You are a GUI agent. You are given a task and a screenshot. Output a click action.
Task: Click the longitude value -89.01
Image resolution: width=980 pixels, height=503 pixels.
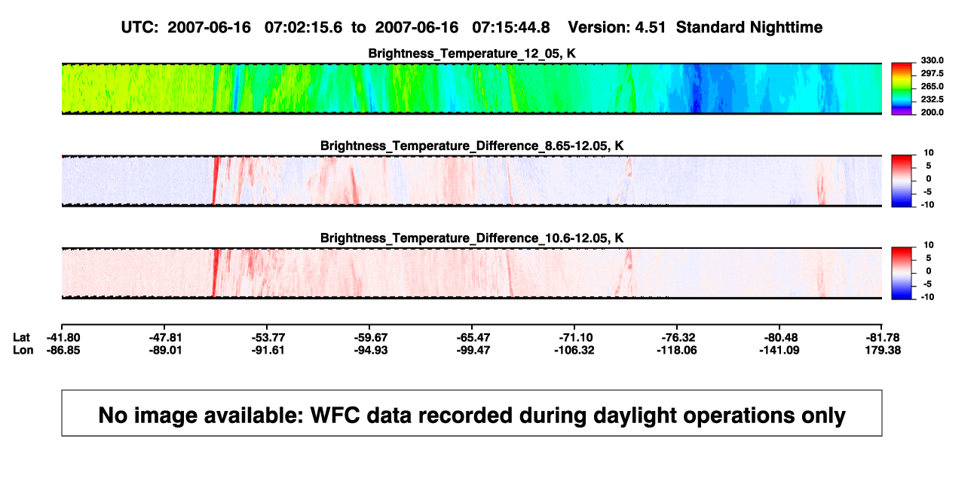tap(164, 350)
